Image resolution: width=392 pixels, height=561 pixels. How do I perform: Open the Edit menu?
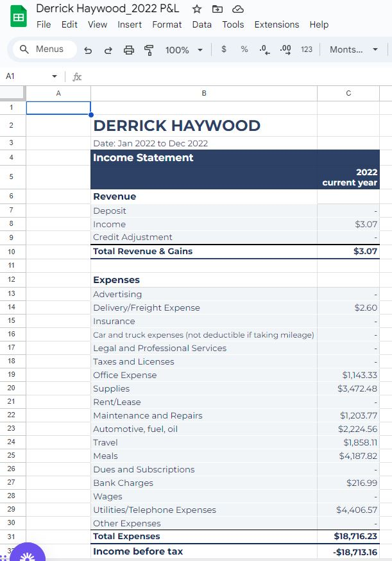[69, 24]
